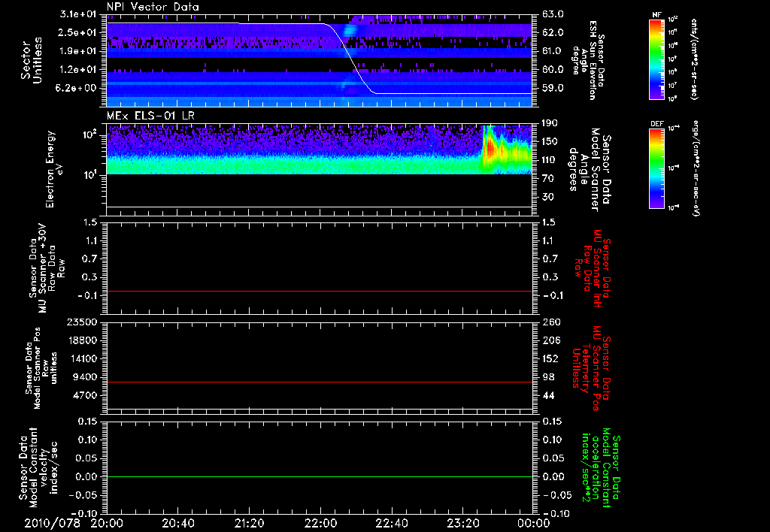Click the 63.0 sun elevation tick label
Image resolution: width=770 pixels, height=532 pixels.
click(553, 14)
